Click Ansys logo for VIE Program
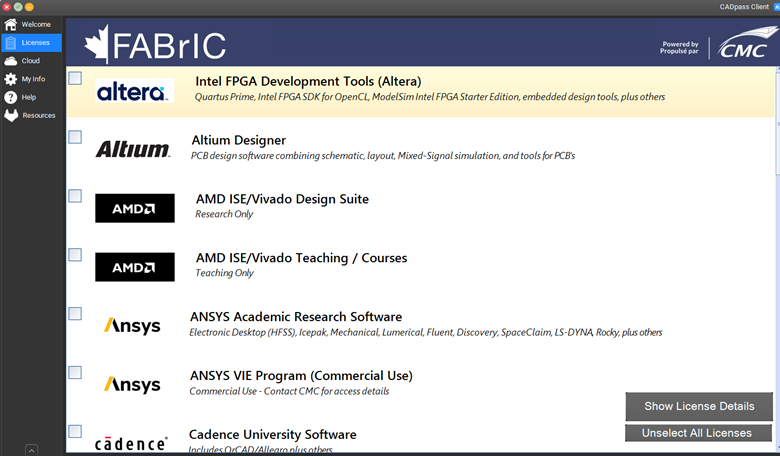The width and height of the screenshot is (780, 456). (x=132, y=384)
